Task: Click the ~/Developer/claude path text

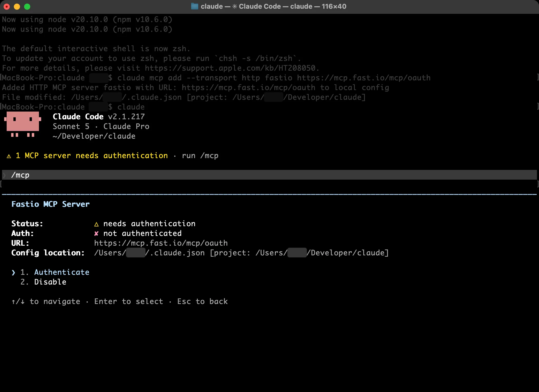Action: point(94,136)
